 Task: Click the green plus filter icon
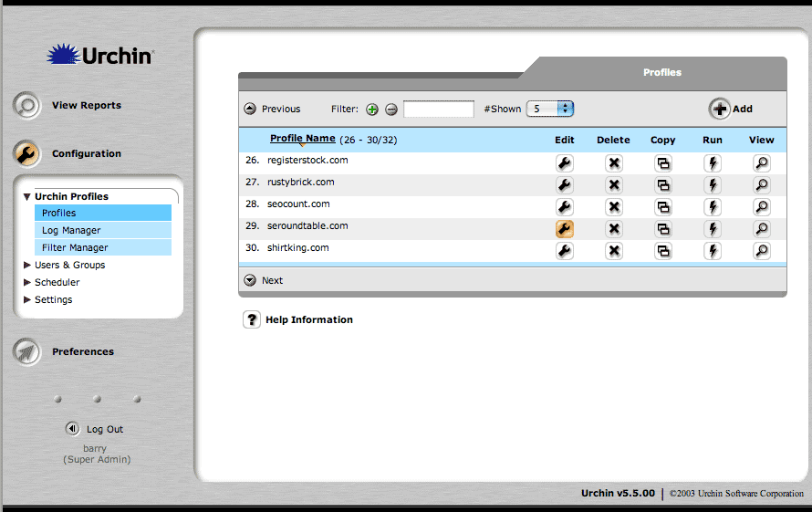click(x=372, y=110)
